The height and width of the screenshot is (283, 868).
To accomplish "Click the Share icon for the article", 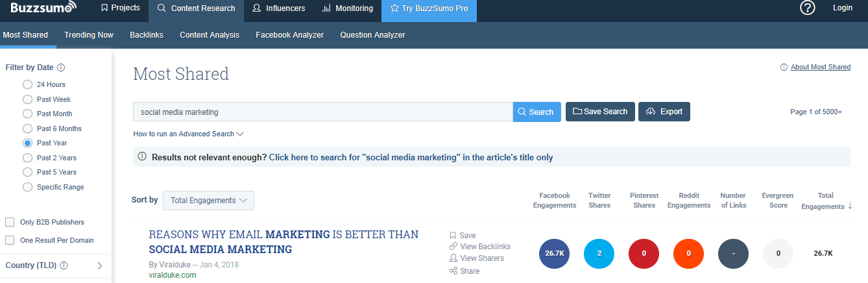I will [453, 271].
